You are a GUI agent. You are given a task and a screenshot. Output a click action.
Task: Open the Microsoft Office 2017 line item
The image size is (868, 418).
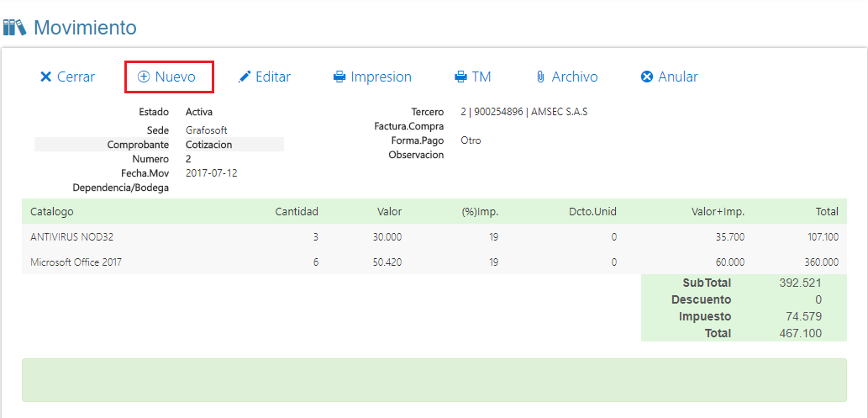[76, 262]
